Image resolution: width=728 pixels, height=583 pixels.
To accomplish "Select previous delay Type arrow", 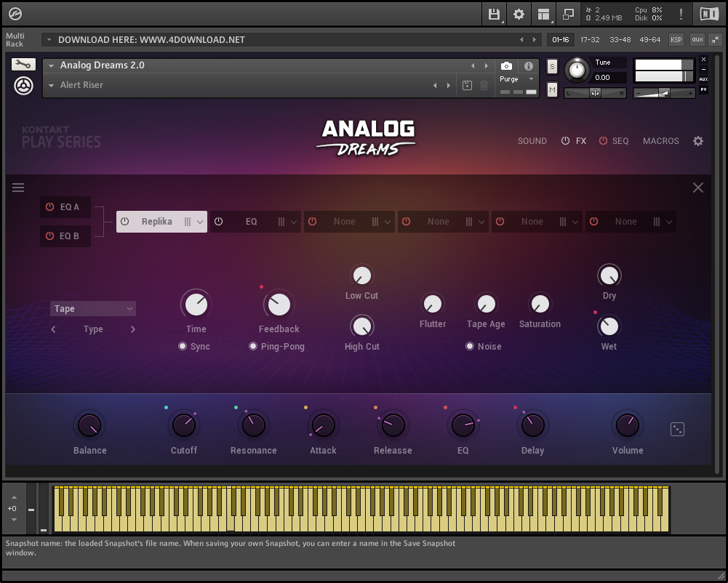I will (x=53, y=329).
